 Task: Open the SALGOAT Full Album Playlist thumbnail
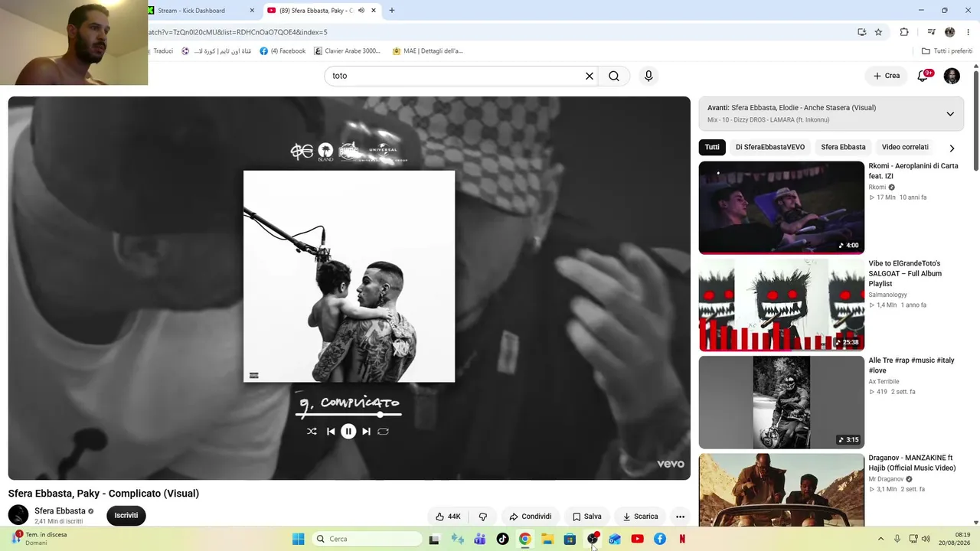781,305
